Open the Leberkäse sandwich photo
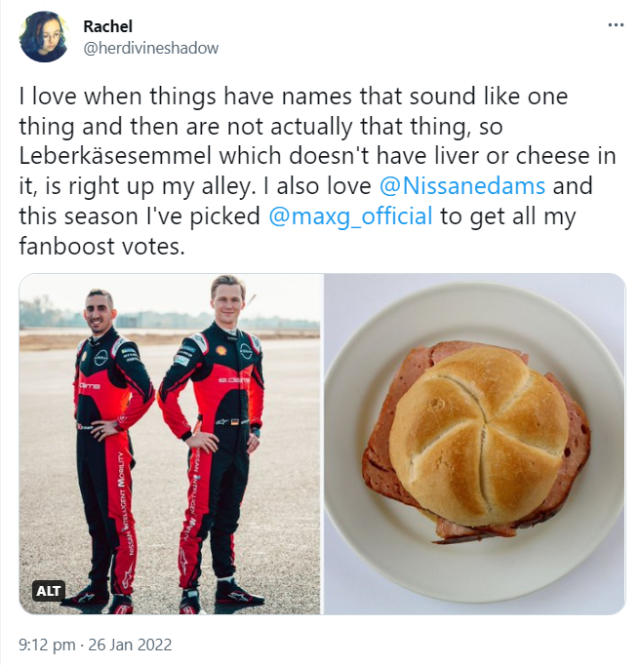 pos(475,444)
